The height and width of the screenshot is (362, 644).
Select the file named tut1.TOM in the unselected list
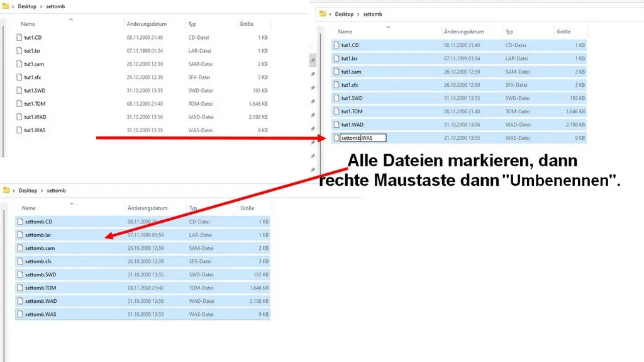(35, 104)
